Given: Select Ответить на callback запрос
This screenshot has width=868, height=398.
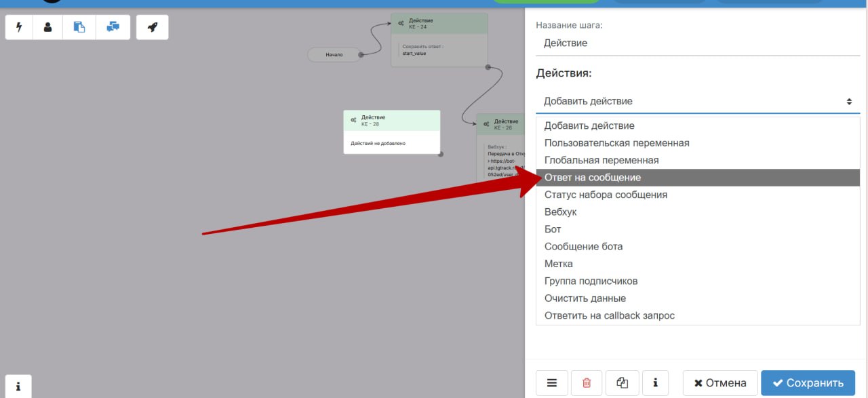Looking at the screenshot, I should (609, 315).
